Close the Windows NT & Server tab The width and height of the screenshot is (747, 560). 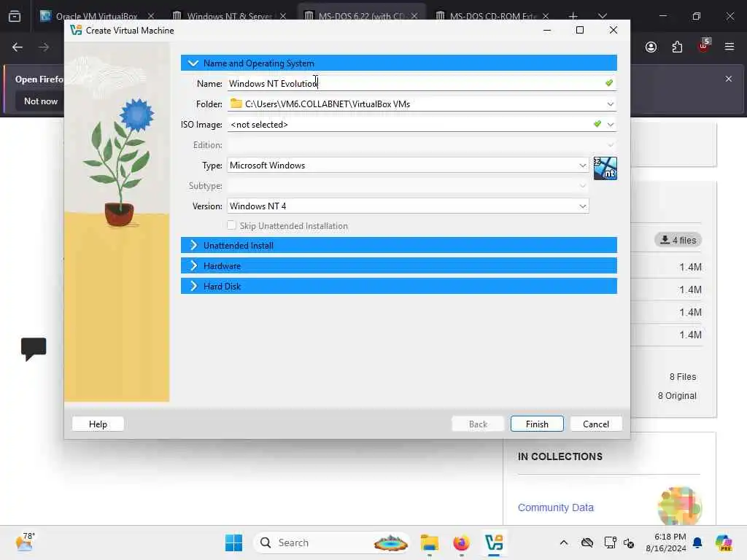tap(283, 16)
